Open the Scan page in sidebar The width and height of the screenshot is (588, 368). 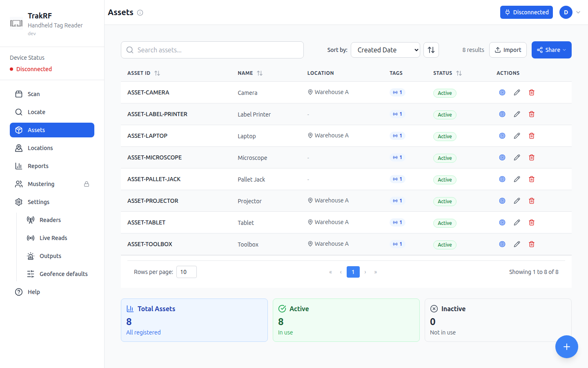click(x=52, y=94)
